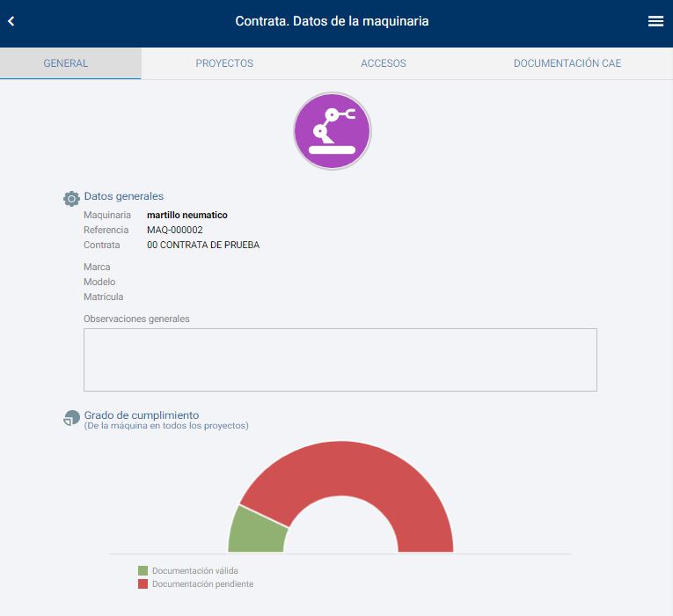Click the red legend swatch for Documentación pendiente
This screenshot has width=673, height=616.
click(x=143, y=584)
